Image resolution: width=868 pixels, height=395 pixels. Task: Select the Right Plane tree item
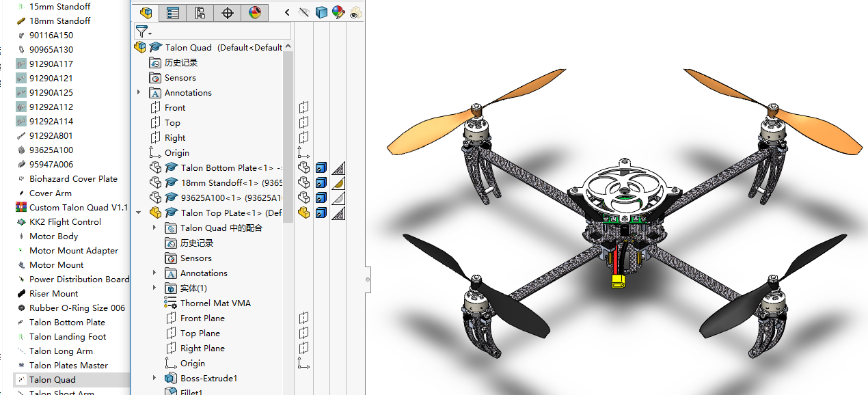click(x=202, y=348)
